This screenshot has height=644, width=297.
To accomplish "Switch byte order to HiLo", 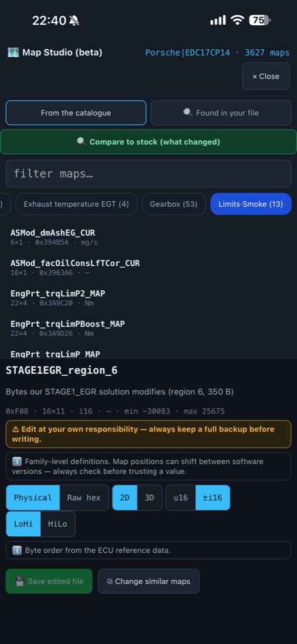I will point(57,523).
